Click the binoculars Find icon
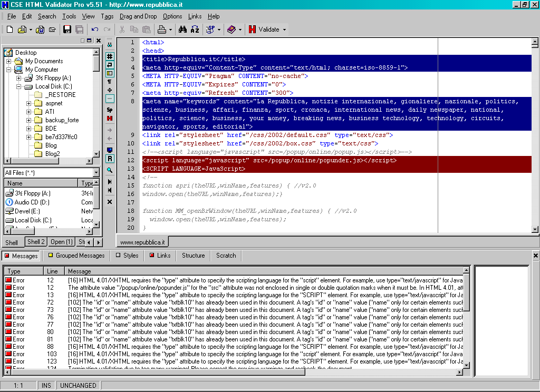The width and height of the screenshot is (540, 392). tap(182, 30)
